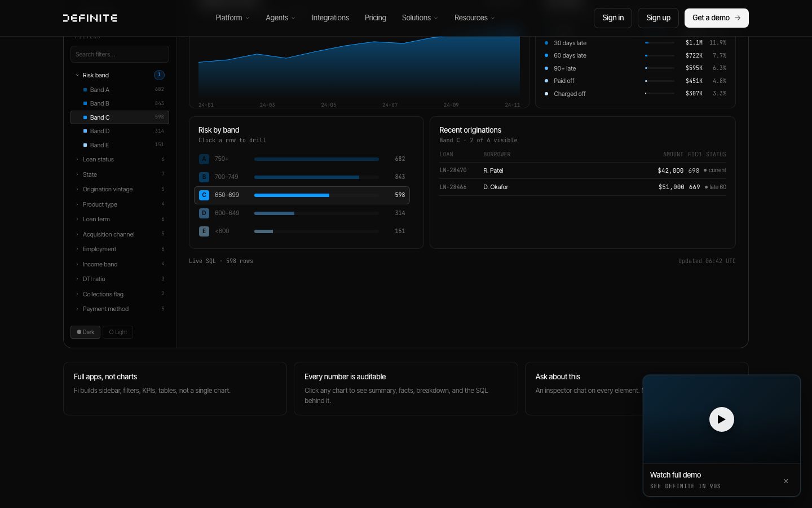Expand the Income band filter
Image resolution: width=812 pixels, height=508 pixels.
120,264
